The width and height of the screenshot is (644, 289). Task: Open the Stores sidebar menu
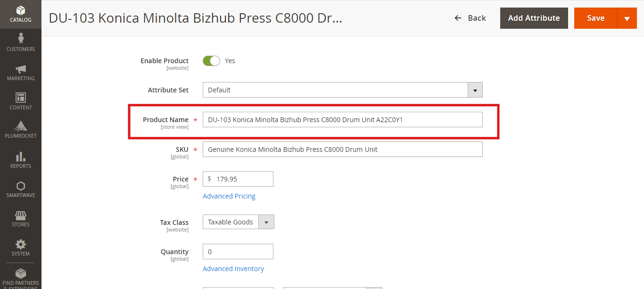pos(21,218)
